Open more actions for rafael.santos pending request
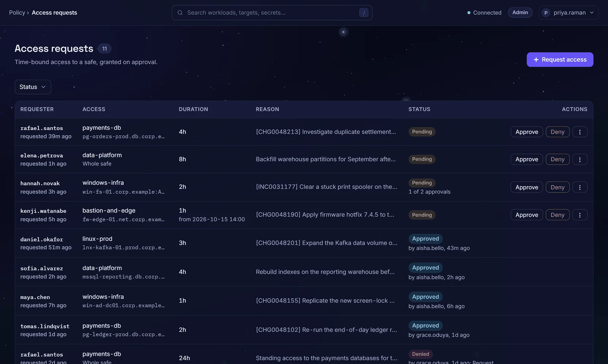The image size is (608, 364). click(x=580, y=132)
